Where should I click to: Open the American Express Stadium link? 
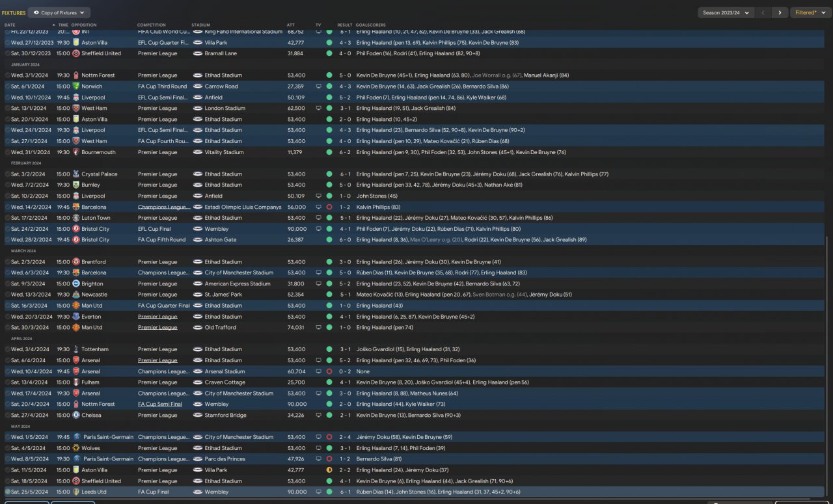(238, 284)
